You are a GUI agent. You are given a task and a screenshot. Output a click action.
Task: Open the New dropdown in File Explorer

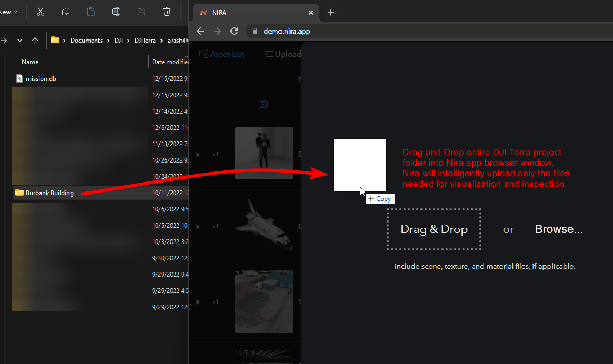tap(9, 12)
